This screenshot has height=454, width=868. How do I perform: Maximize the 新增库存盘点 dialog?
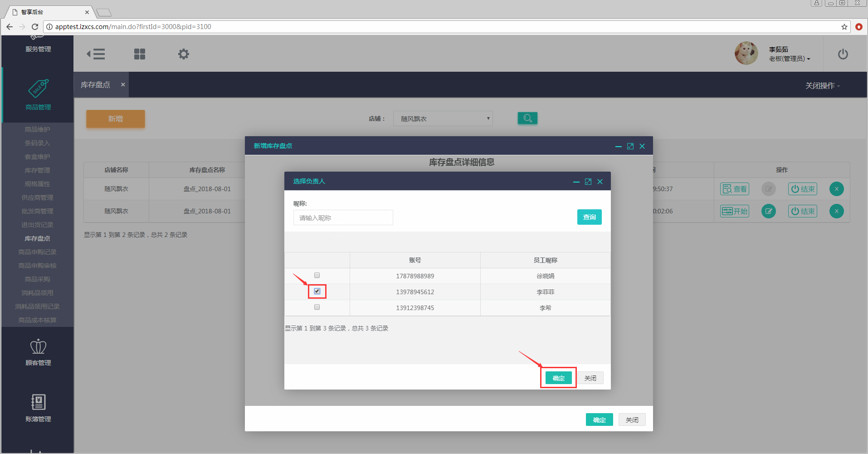[630, 146]
